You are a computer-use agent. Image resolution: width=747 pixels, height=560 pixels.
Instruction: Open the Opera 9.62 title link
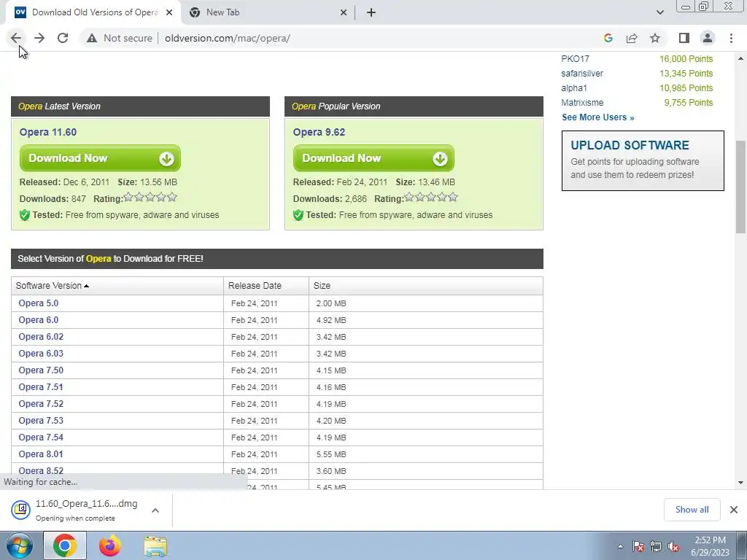(x=319, y=132)
